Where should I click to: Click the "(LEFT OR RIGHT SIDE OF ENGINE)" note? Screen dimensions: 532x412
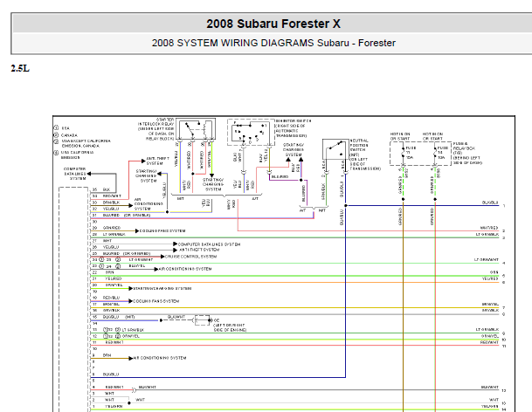coord(230,327)
